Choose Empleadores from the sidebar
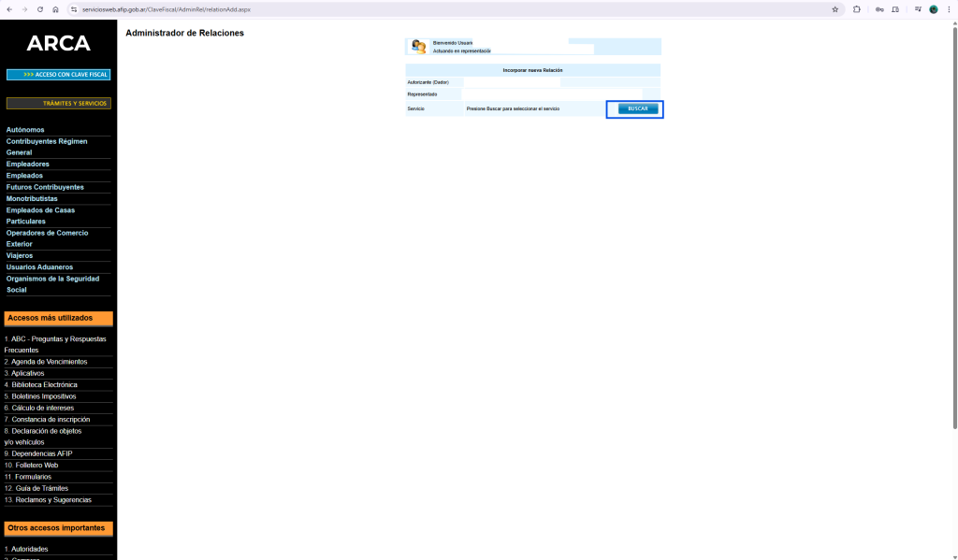 click(28, 165)
